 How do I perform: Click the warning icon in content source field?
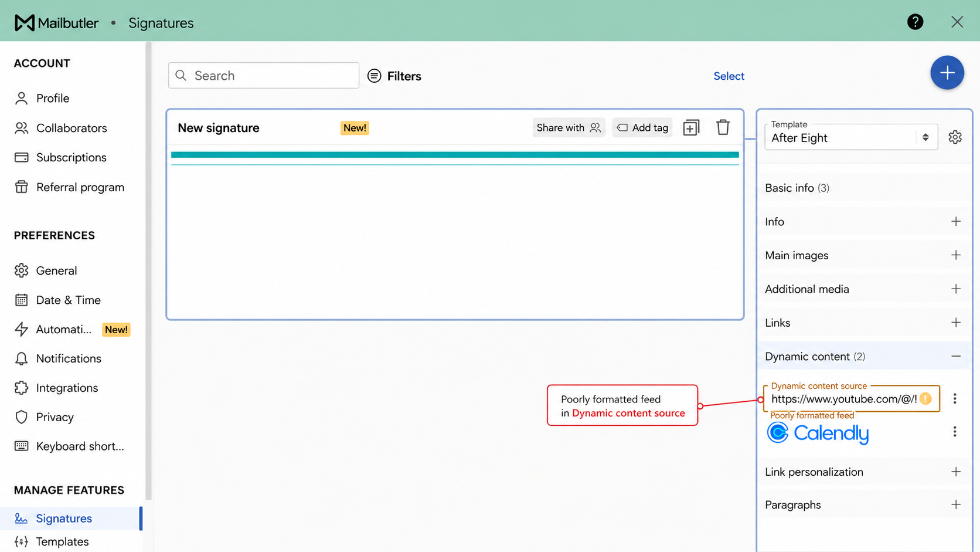click(x=925, y=399)
